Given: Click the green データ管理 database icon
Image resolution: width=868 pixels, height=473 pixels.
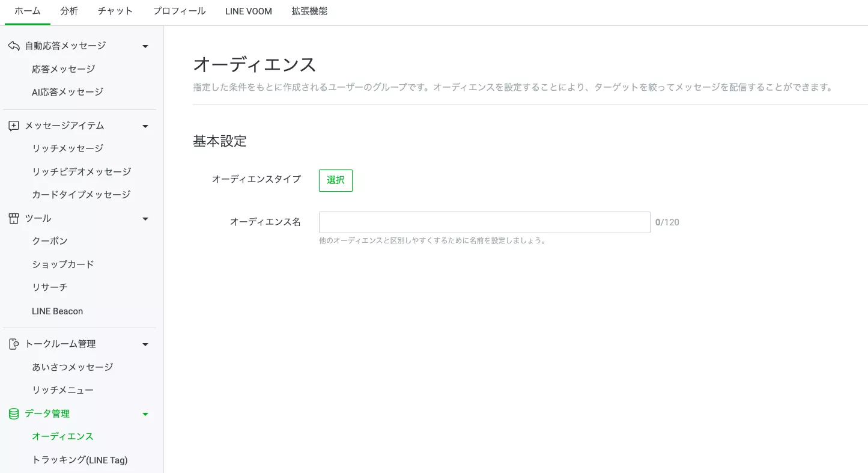Looking at the screenshot, I should click(x=13, y=414).
